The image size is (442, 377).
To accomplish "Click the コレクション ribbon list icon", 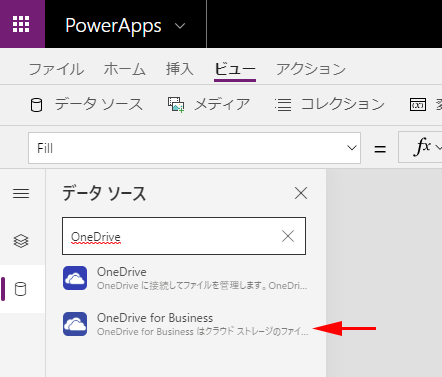I will tap(283, 105).
